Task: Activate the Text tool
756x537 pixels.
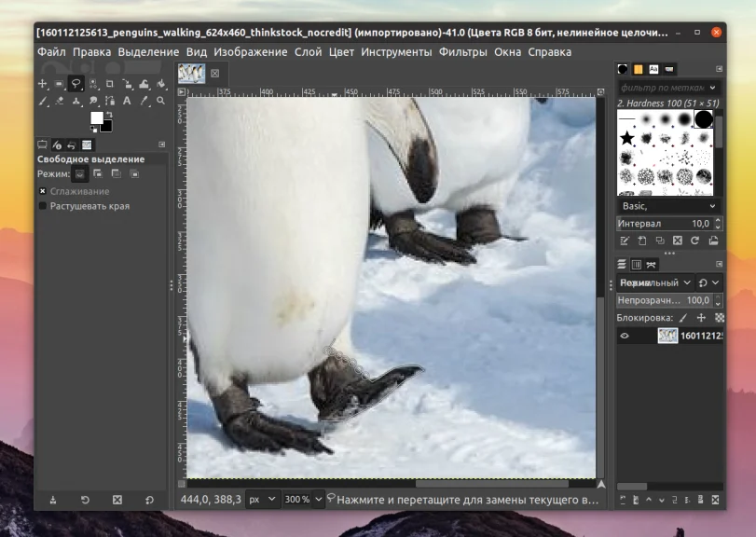Action: (x=127, y=101)
